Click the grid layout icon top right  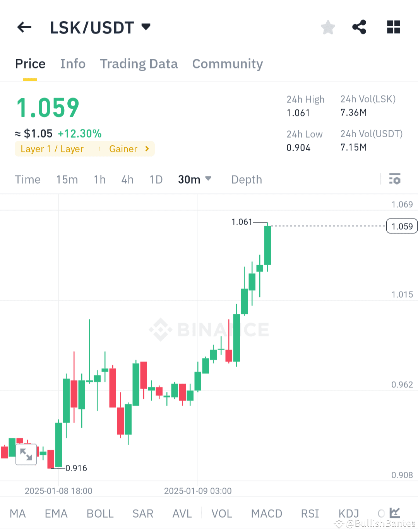[x=394, y=27]
